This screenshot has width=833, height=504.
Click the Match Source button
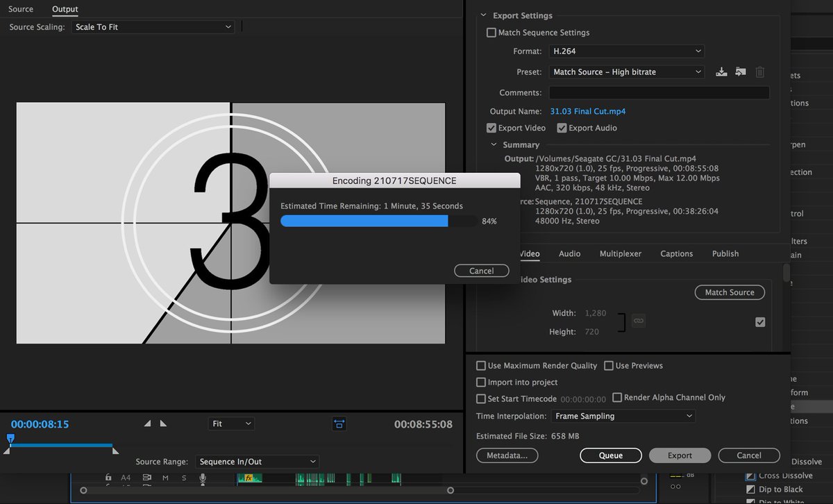(x=730, y=293)
